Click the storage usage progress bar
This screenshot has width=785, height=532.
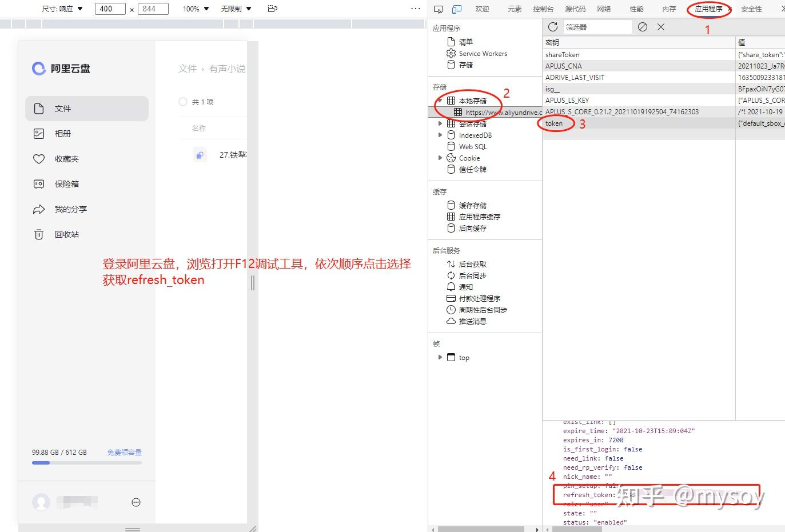tap(87, 463)
